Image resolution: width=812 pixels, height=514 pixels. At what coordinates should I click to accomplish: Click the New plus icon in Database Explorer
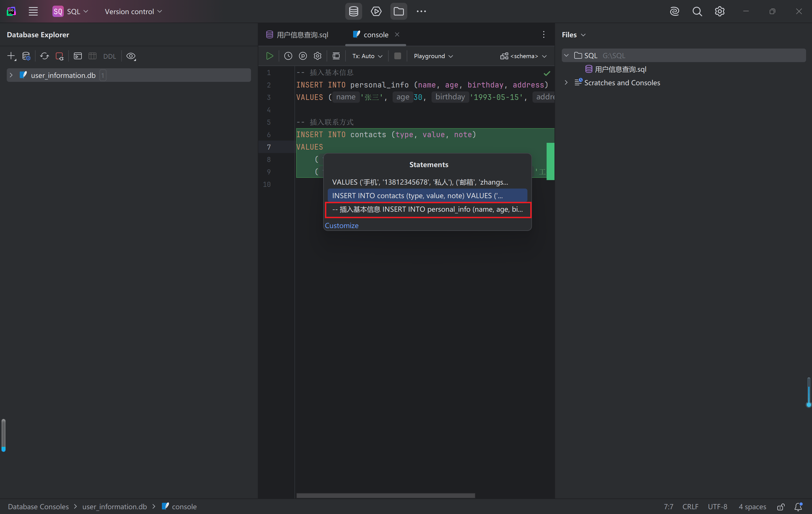11,56
